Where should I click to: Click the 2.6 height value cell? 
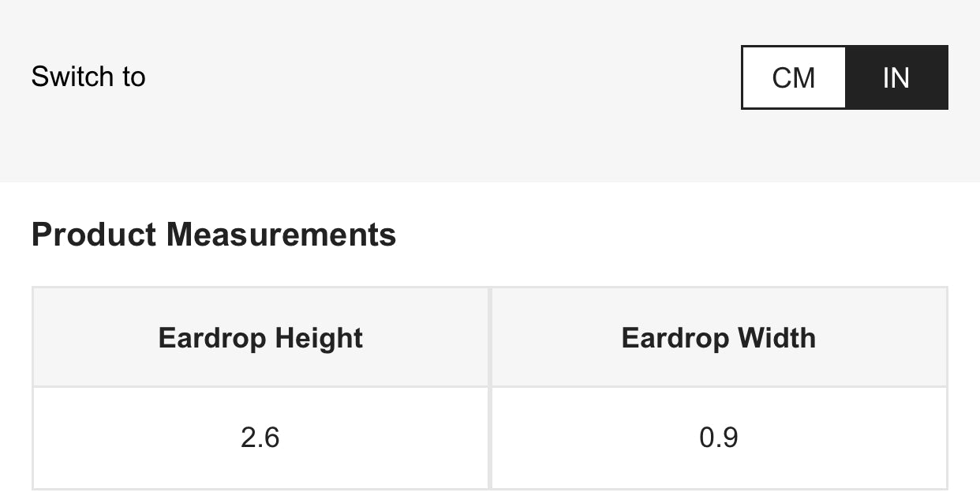(x=260, y=438)
